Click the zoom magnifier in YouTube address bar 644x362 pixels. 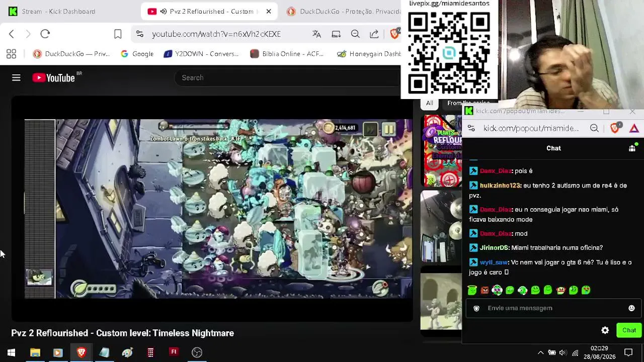click(355, 34)
